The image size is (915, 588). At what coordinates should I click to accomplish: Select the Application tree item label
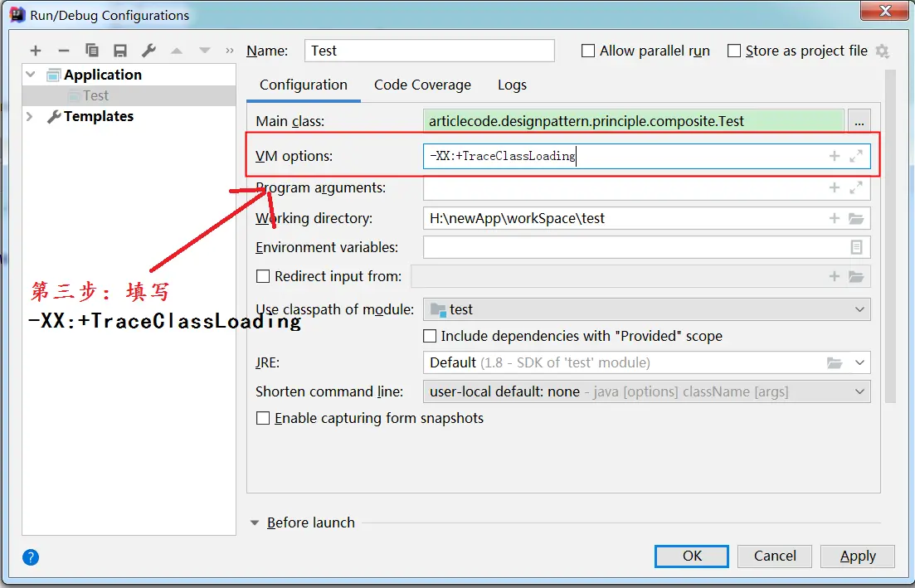(103, 75)
